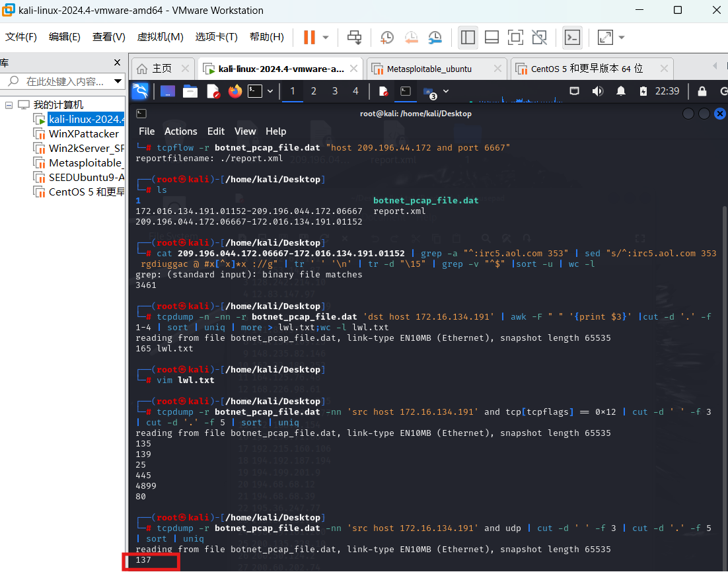Screen dimensions: 728x572
Task: Open the 虚拟机(M) menu
Action: coord(160,37)
